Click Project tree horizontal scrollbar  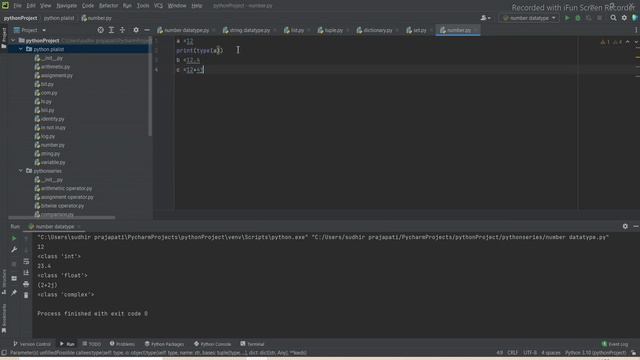(61, 218)
